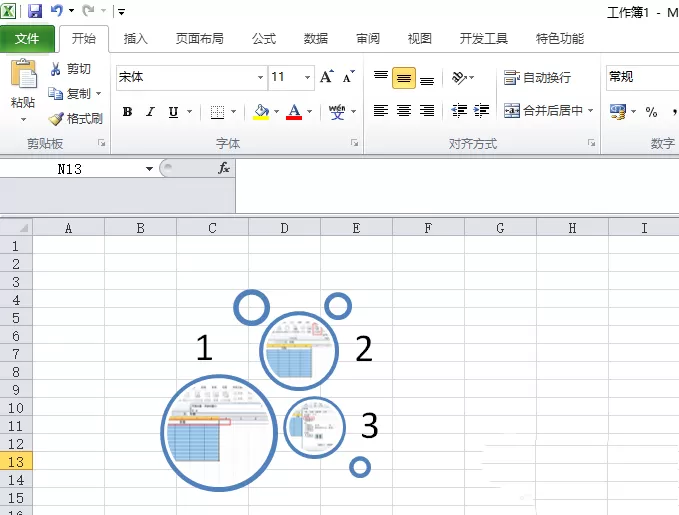Viewport: 679px width, 515px height.
Task: Click the Redo arrow icon
Action: pos(88,10)
